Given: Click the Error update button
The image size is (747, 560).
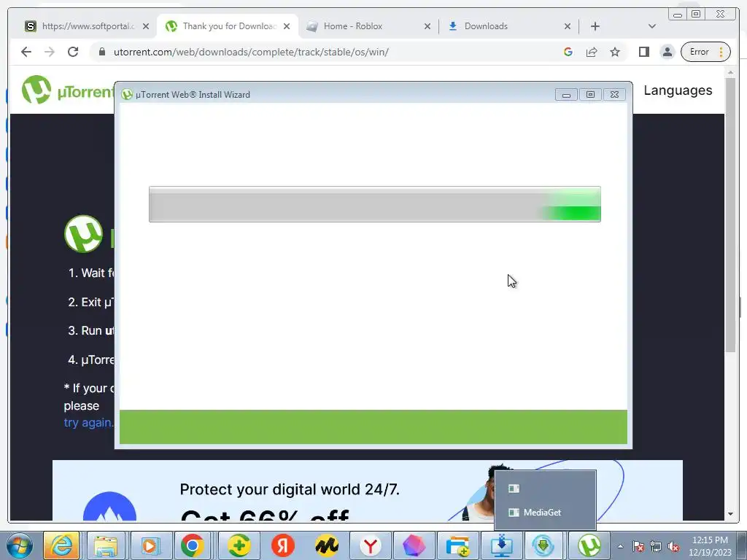Looking at the screenshot, I should [x=705, y=52].
